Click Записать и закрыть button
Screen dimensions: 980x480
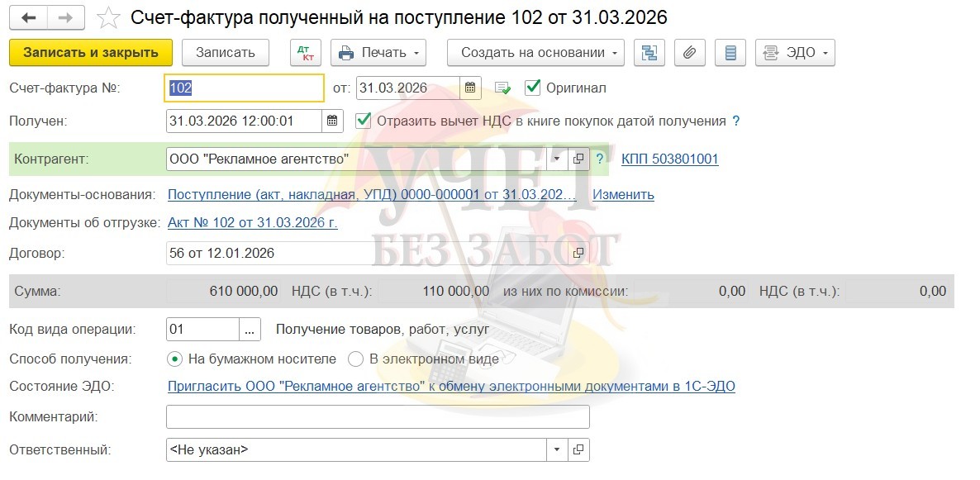(91, 53)
